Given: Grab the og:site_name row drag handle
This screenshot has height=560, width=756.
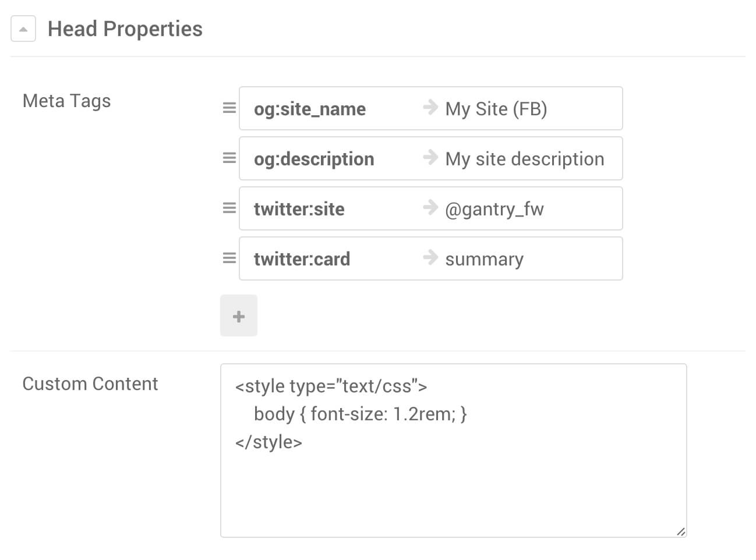Looking at the screenshot, I should 229,108.
